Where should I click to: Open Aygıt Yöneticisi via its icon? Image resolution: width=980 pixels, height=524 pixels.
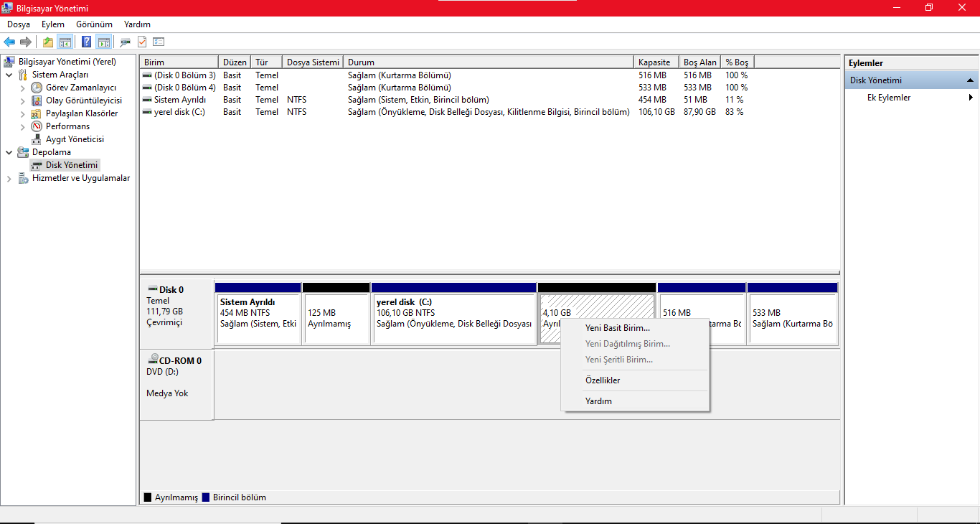[x=37, y=139]
